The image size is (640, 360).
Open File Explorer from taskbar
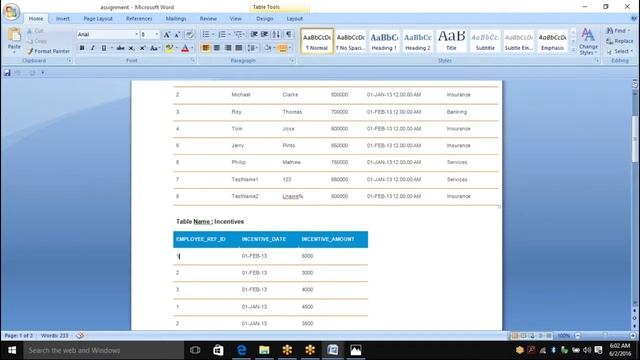[264, 350]
